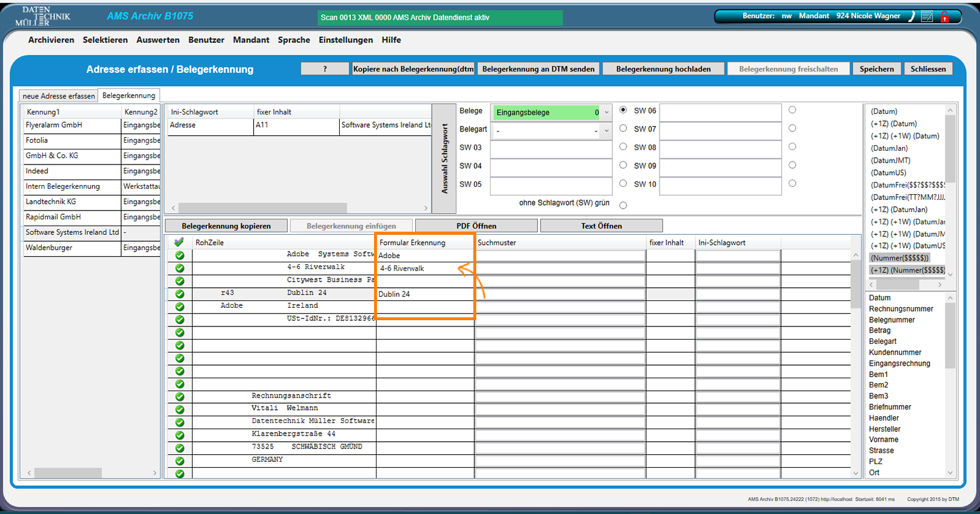Open the Archivieren menu

pos(51,40)
